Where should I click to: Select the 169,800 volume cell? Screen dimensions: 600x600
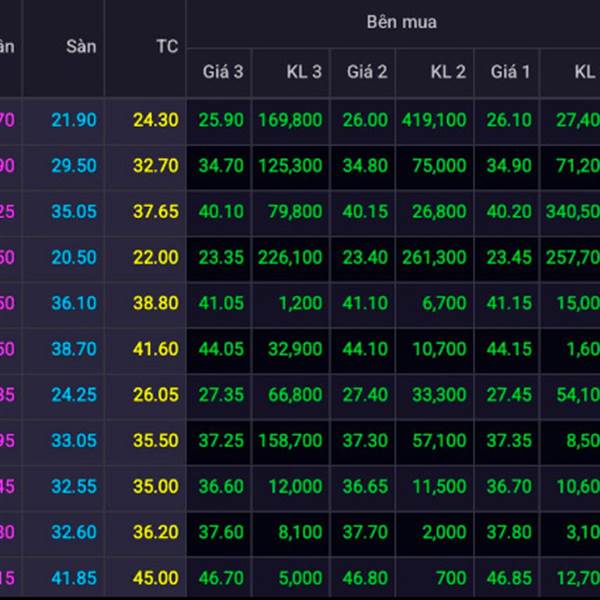tap(291, 120)
